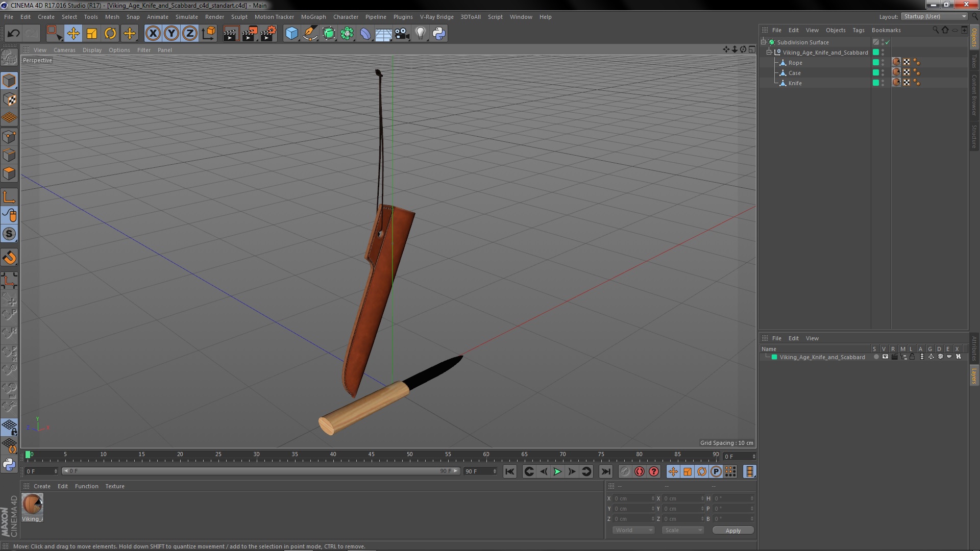Collapse Viking_Age_Knife_and_Scabbard tree node
980x551 pixels.
coord(769,53)
